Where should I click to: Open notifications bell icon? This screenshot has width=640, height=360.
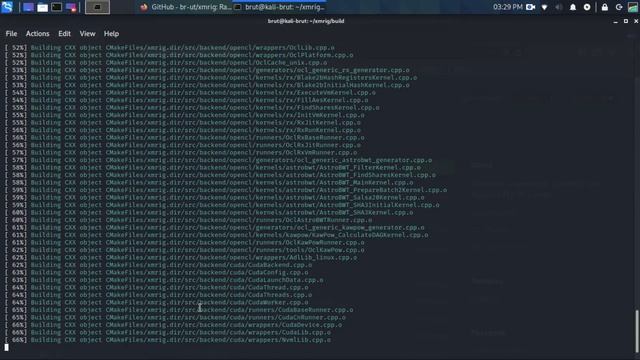(x=573, y=7)
